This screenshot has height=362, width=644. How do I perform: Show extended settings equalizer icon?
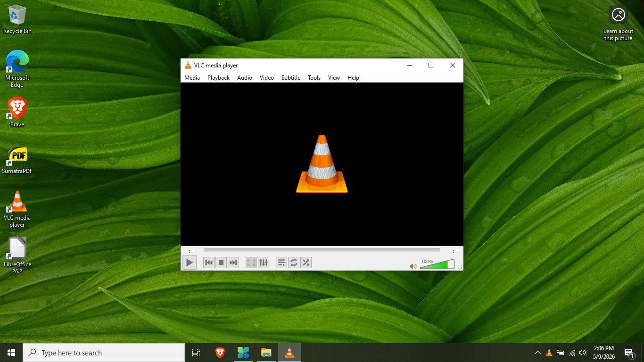click(x=264, y=263)
